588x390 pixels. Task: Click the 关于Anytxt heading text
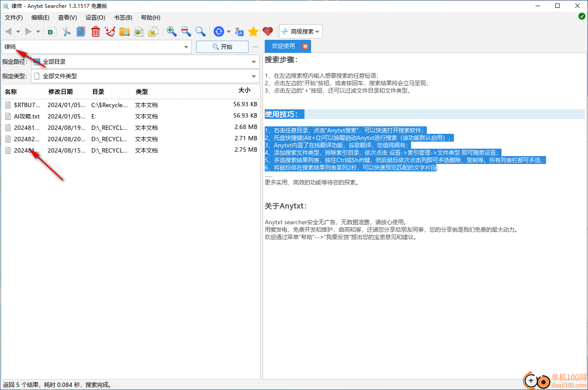click(287, 206)
